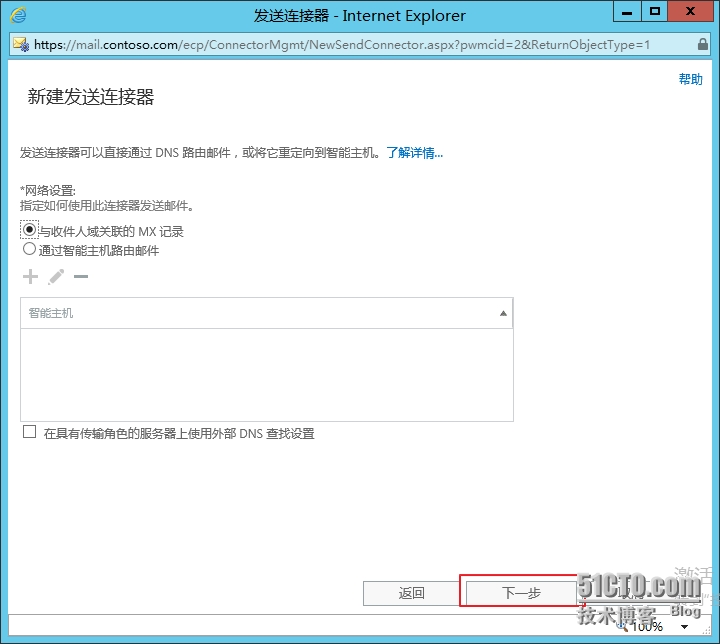Click the Internet Explorer icon in title bar
This screenshot has width=720, height=644.
coord(18,15)
